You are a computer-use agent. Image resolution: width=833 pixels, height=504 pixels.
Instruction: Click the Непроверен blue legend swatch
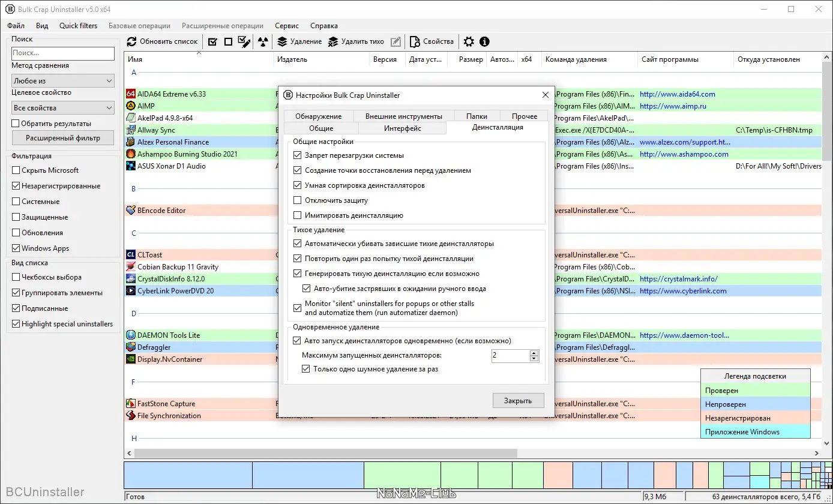coord(755,404)
